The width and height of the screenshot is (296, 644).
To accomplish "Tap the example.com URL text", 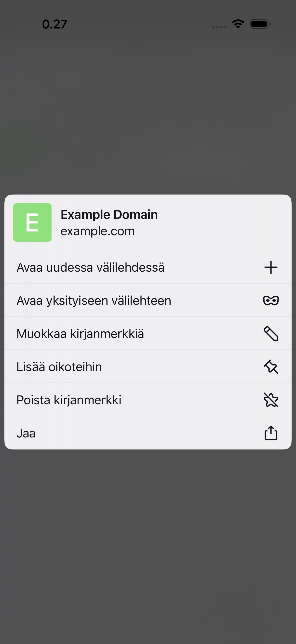I will pos(98,231).
